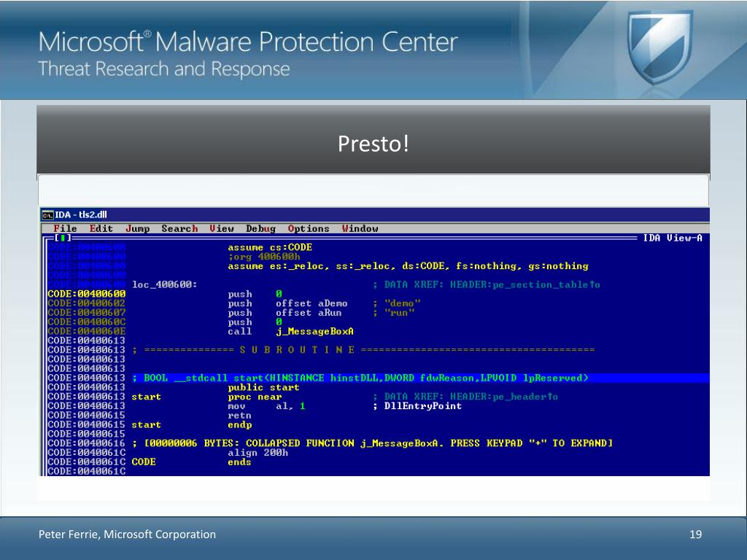Select the j_MessageBoxA call operand
This screenshot has width=747, height=560.
pyautogui.click(x=314, y=332)
